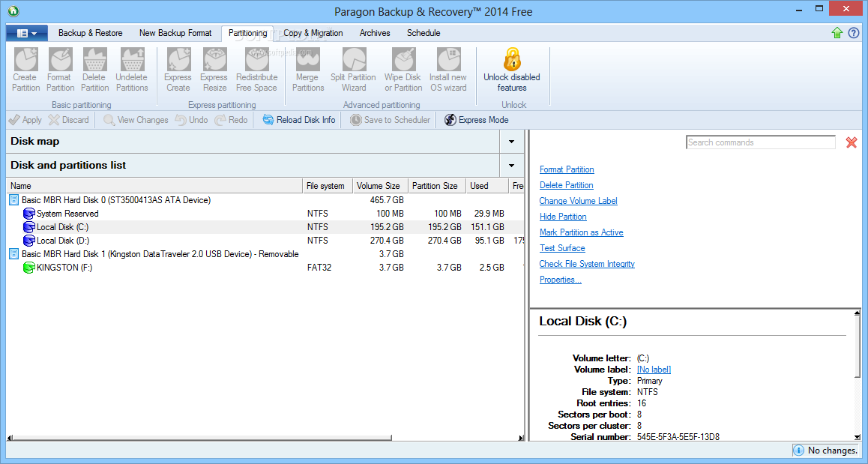Collapse the Disk and partitions list arrow
Image resolution: width=868 pixels, height=464 pixels.
511,166
